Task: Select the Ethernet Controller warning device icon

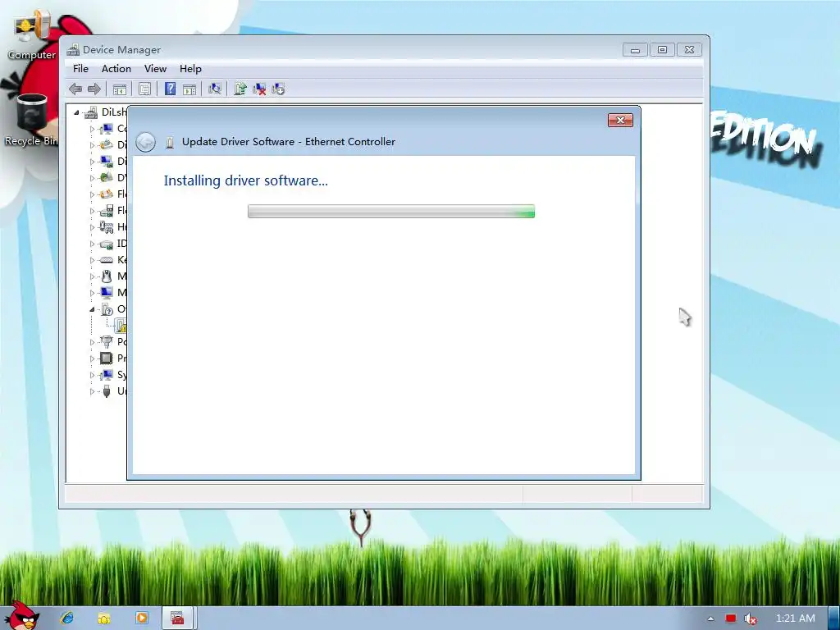Action: (121, 325)
